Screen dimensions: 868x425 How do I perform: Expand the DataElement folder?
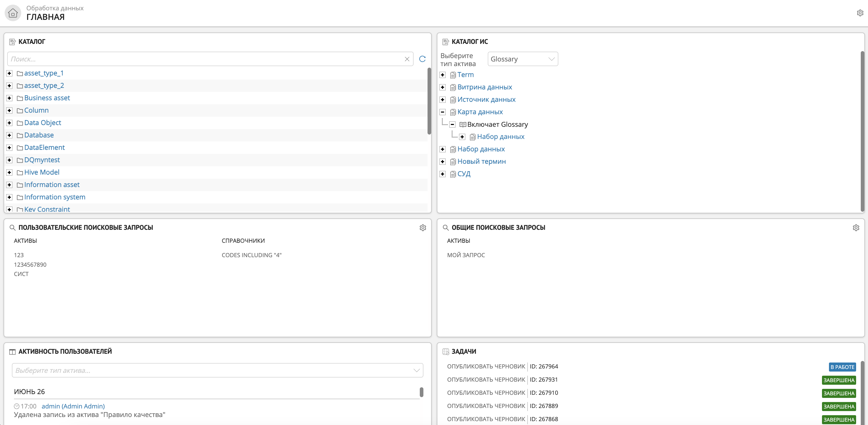coord(9,148)
